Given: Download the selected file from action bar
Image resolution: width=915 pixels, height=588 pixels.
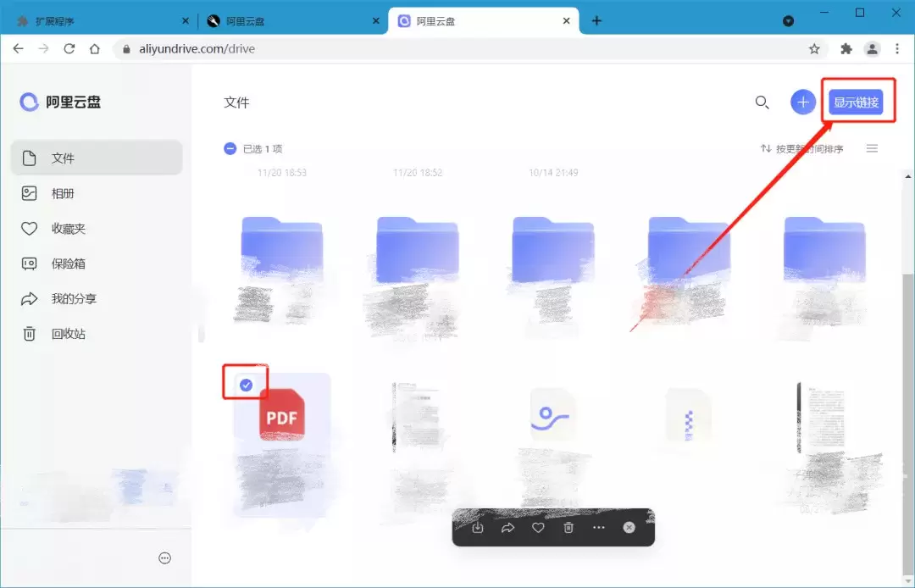Looking at the screenshot, I should [478, 527].
